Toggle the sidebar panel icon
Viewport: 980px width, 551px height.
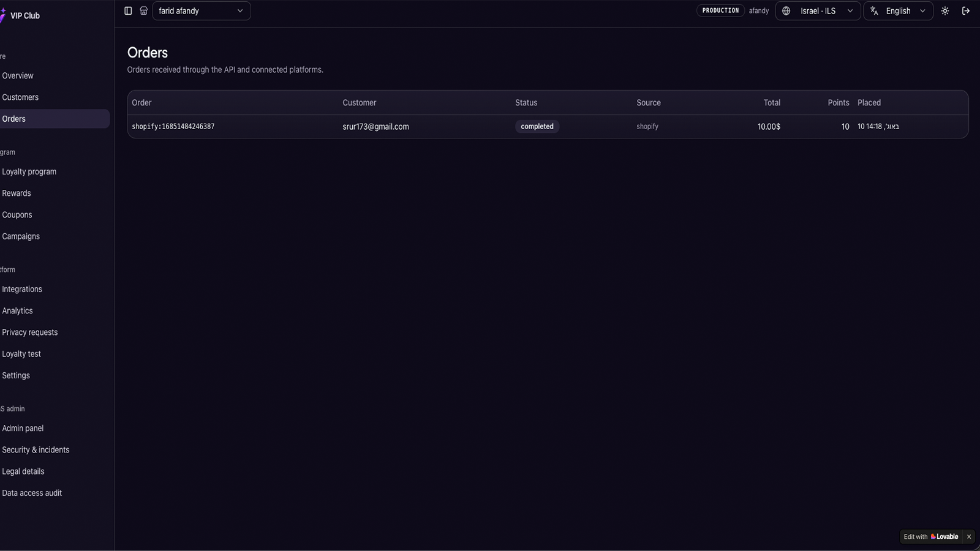(x=128, y=11)
